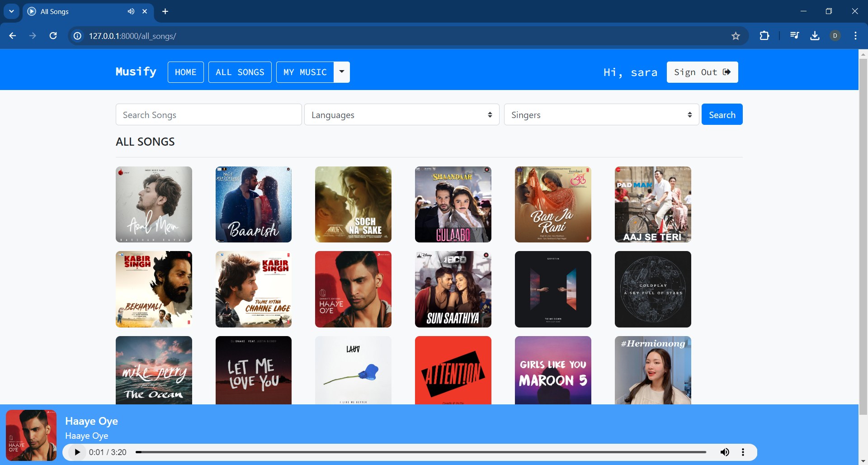Open a new browser tab
Image resolution: width=868 pixels, height=465 pixels.
[165, 11]
